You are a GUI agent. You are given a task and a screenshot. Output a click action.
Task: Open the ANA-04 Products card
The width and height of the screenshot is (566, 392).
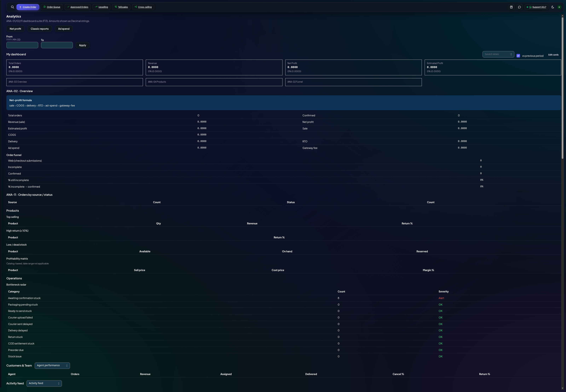tap(214, 82)
